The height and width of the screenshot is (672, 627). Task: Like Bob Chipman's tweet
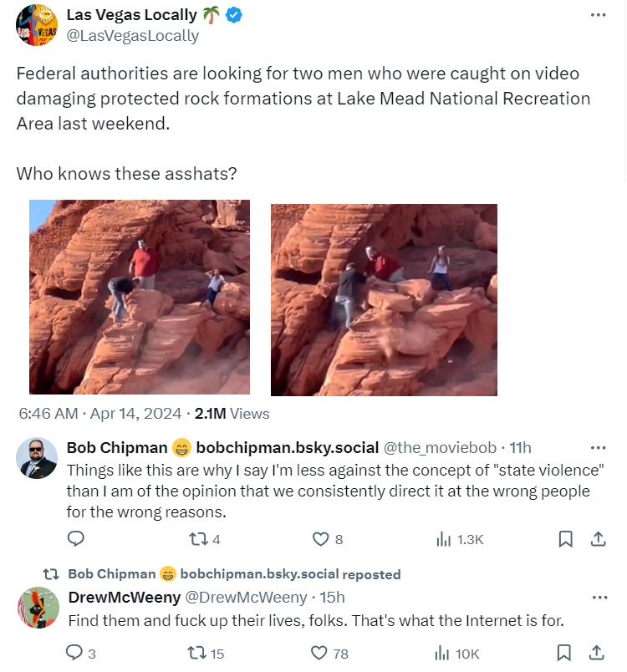[x=320, y=540]
